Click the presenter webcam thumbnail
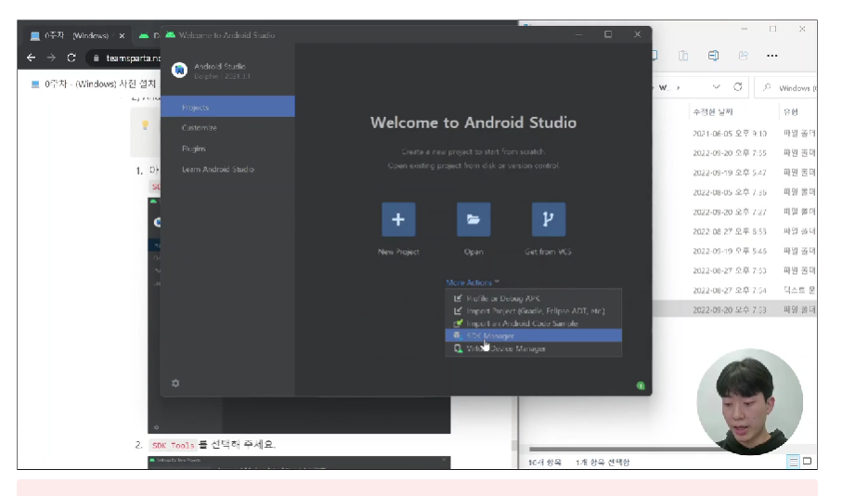868x496 pixels. coord(749,401)
